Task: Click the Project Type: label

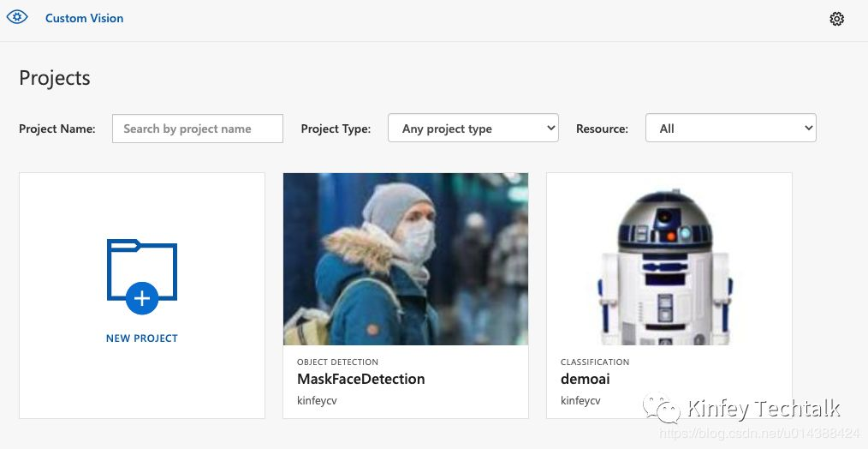Action: tap(336, 129)
